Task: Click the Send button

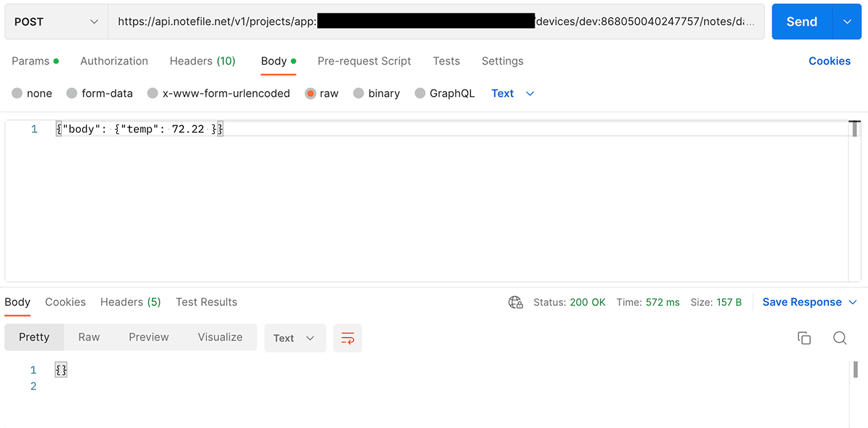Action: coord(802,22)
